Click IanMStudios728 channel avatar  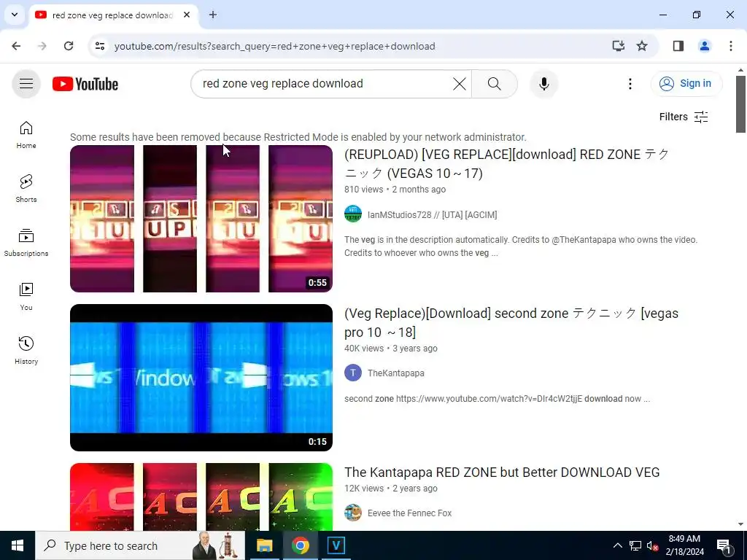coord(353,214)
